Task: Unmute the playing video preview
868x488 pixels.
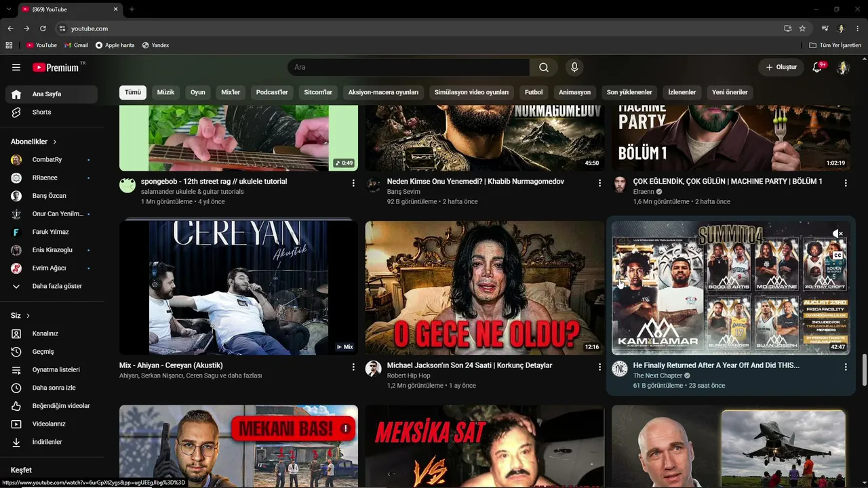Action: coord(838,234)
